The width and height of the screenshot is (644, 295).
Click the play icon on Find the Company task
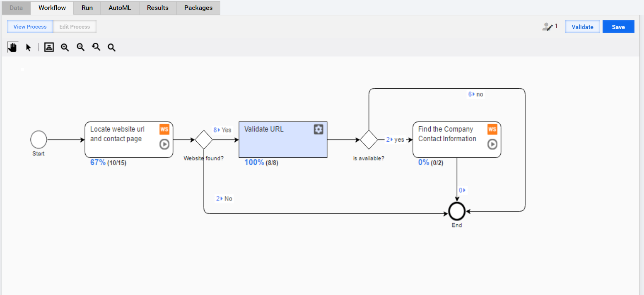pos(492,144)
